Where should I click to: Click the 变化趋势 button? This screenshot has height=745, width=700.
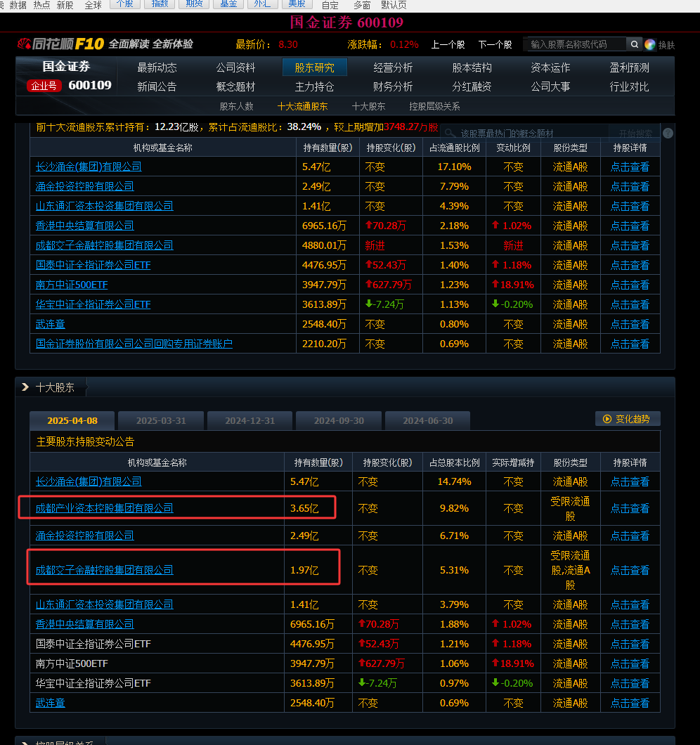pyautogui.click(x=628, y=419)
